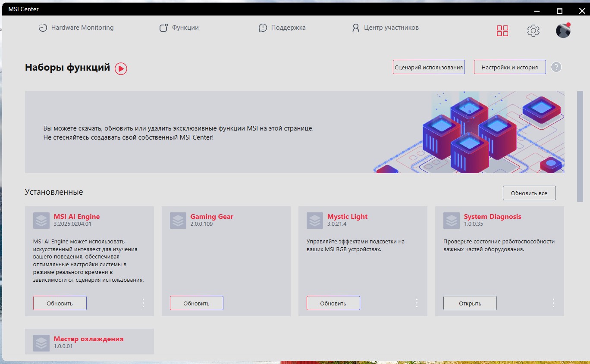Switch to the Функции tab
590x364 pixels.
[x=179, y=28]
